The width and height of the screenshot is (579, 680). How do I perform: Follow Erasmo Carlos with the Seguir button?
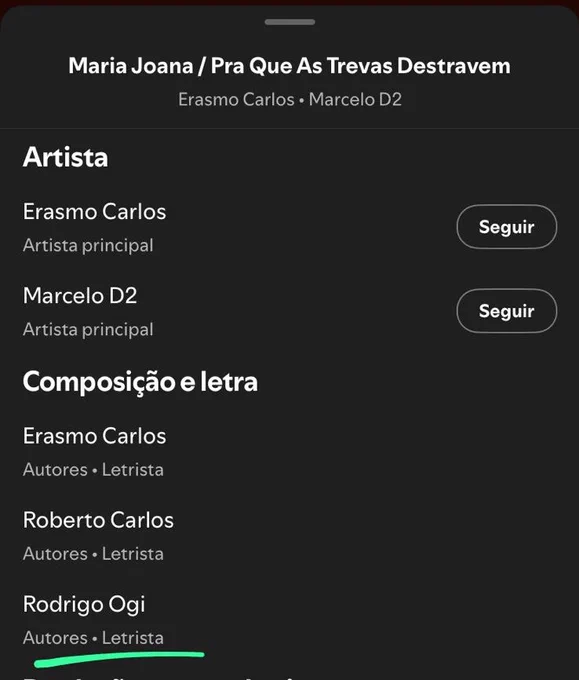[507, 227]
